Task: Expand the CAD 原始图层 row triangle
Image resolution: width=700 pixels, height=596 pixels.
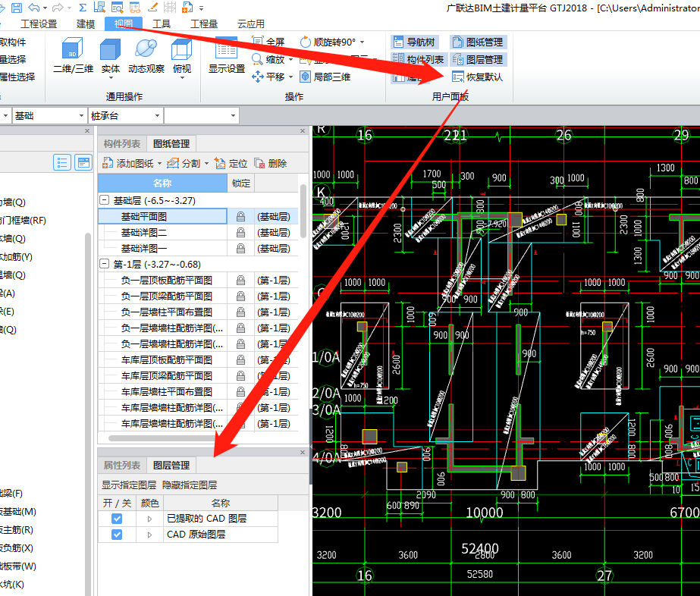Action: click(149, 535)
